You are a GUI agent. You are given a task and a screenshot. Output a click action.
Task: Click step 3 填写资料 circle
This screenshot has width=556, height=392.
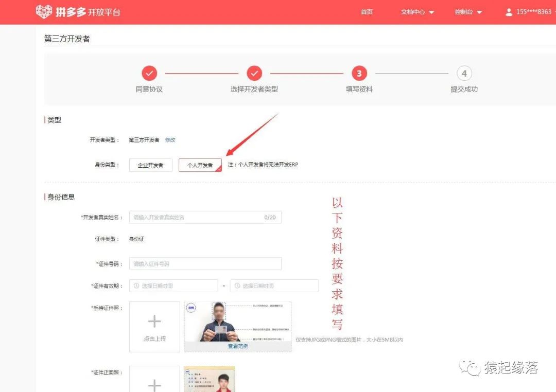[x=359, y=74]
